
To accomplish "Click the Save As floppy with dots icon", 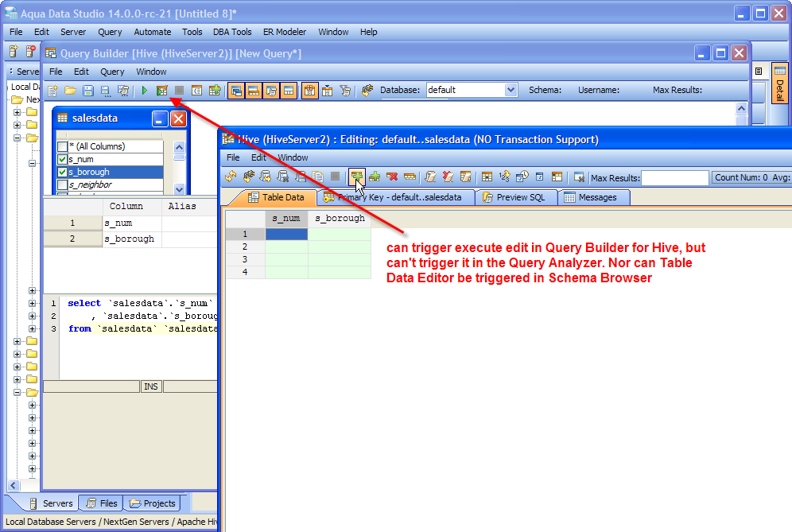I will (x=105, y=91).
